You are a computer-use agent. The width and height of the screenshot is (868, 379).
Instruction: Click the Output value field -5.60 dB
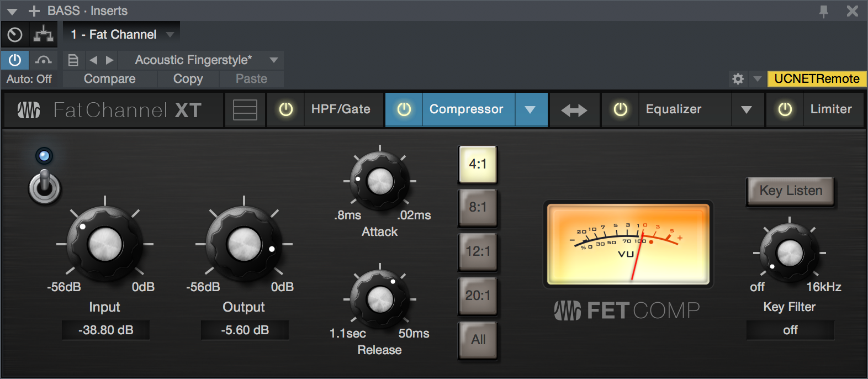point(245,330)
